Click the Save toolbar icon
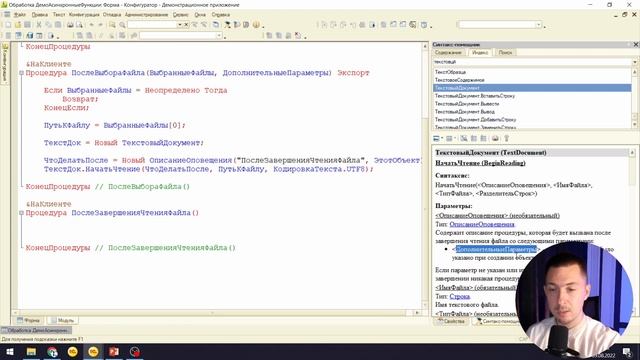Screen dimensions: 640x360 tap(27, 25)
